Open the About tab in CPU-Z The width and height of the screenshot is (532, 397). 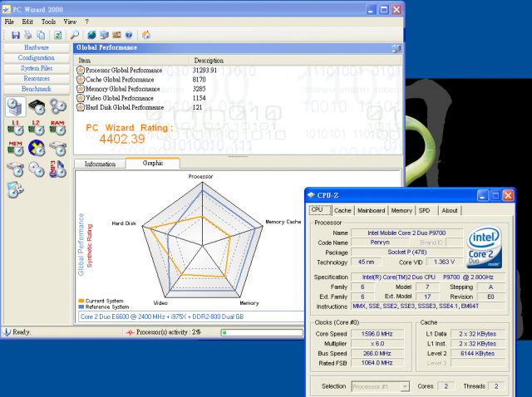tap(450, 210)
